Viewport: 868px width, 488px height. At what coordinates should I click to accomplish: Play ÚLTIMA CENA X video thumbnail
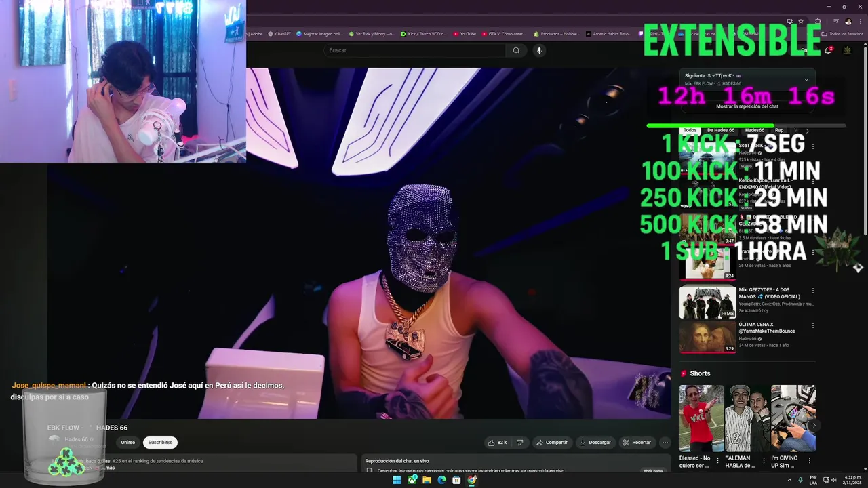point(707,338)
